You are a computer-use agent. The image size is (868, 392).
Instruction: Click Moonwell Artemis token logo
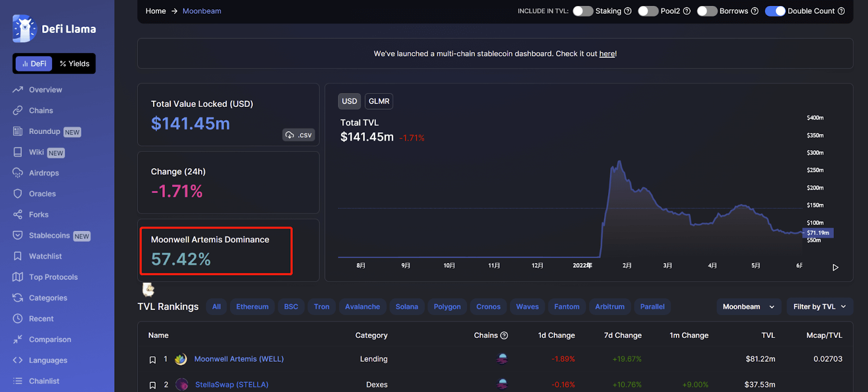coord(181,359)
